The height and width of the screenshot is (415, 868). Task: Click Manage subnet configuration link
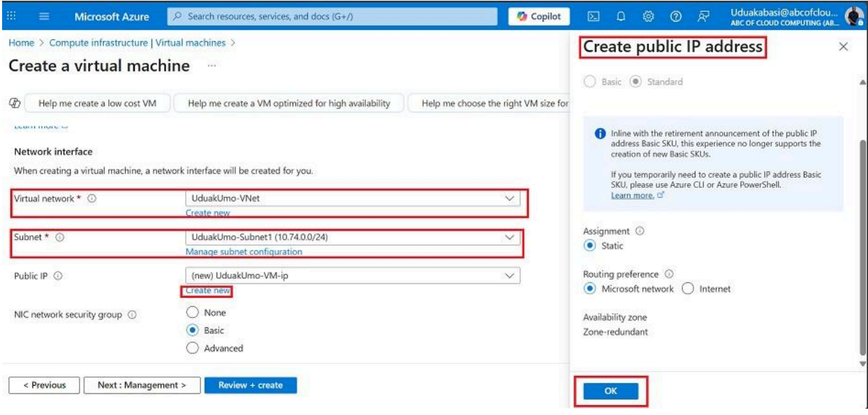point(244,252)
